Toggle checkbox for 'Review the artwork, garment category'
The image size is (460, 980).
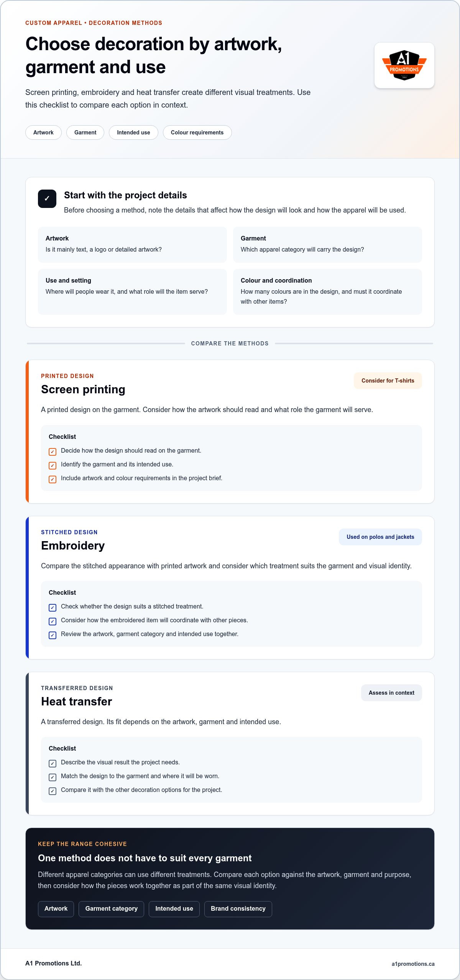pyautogui.click(x=53, y=635)
